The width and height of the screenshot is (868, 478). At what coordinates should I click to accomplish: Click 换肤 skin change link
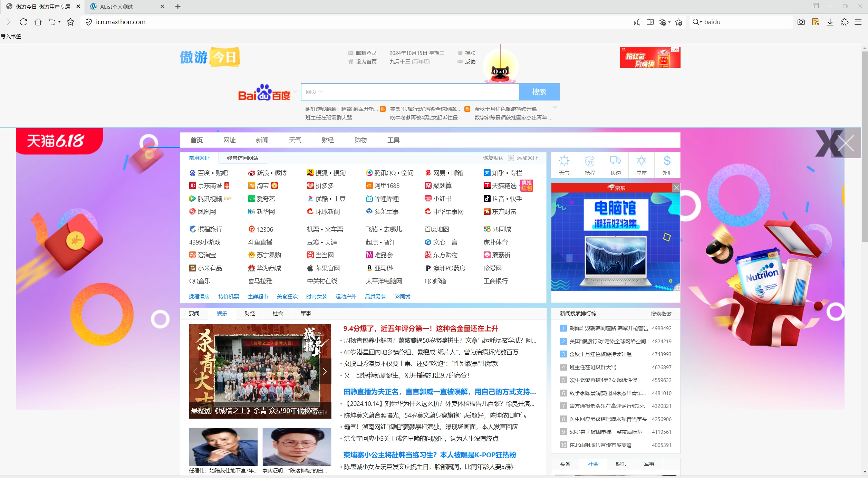[467, 53]
